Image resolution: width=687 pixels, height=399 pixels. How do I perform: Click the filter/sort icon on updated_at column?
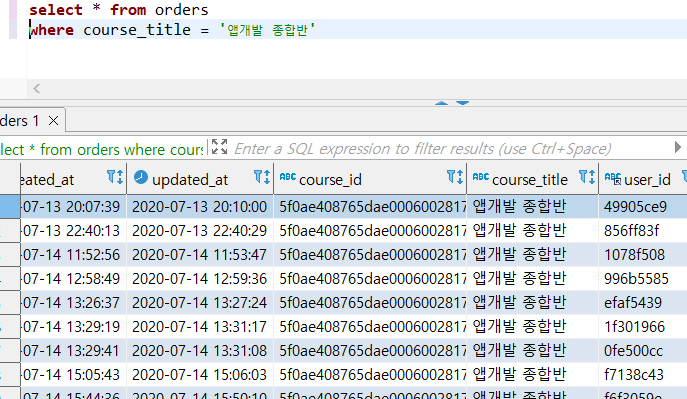[262, 177]
